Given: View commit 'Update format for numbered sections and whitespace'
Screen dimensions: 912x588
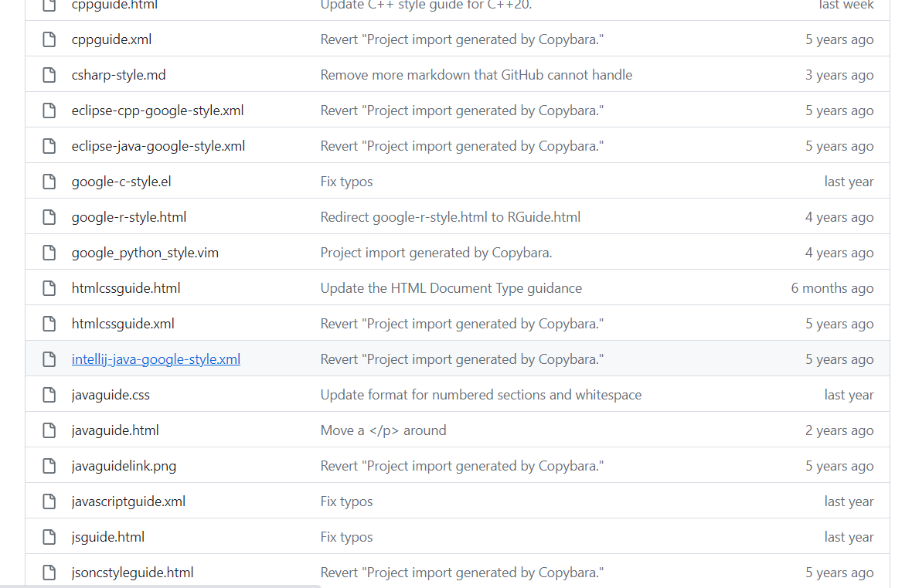Looking at the screenshot, I should tap(481, 395).
